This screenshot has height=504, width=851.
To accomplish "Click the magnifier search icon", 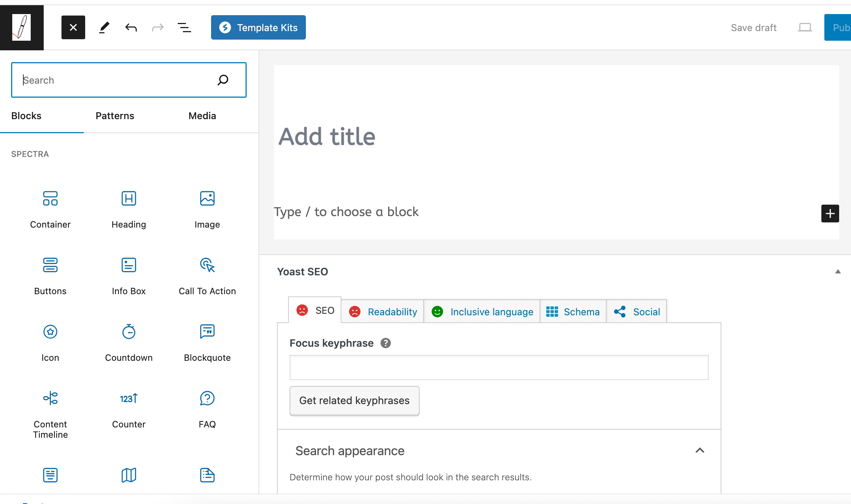I will coord(223,80).
